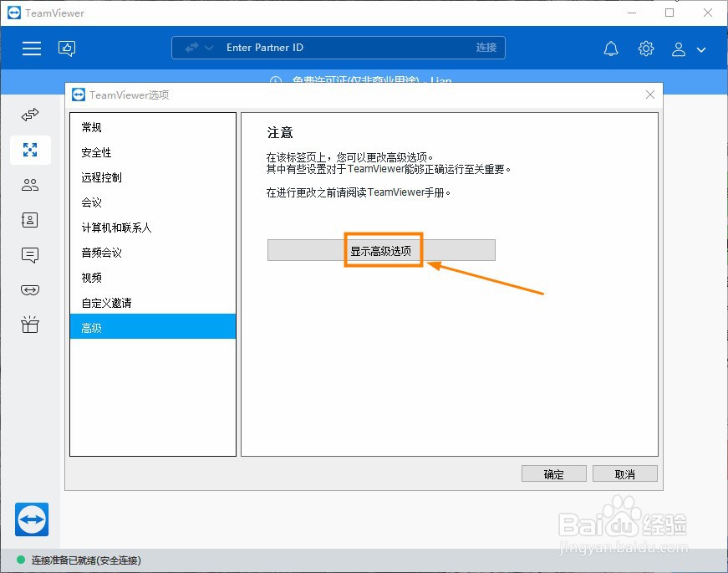The height and width of the screenshot is (573, 728).
Task: Click the feedback thumbs-up icon
Action: 67,49
